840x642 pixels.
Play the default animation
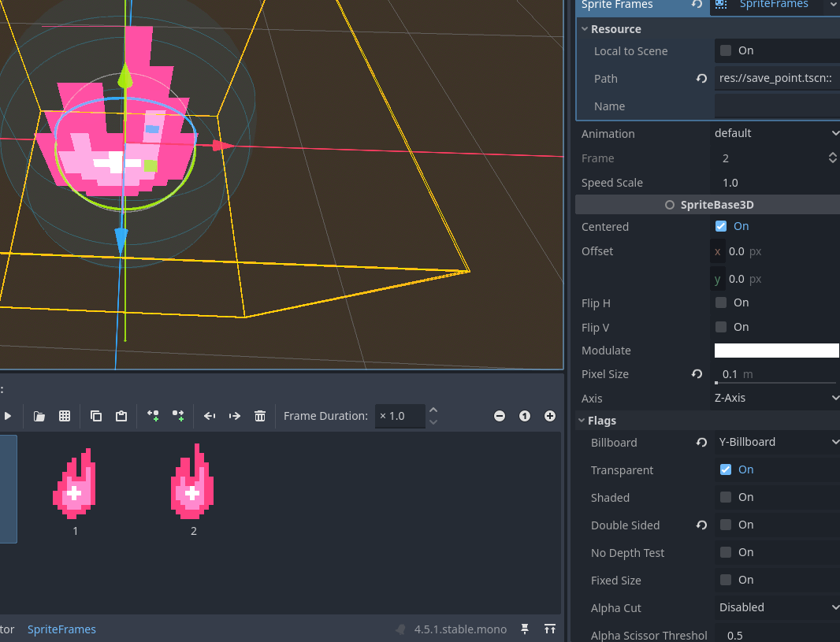tap(8, 416)
